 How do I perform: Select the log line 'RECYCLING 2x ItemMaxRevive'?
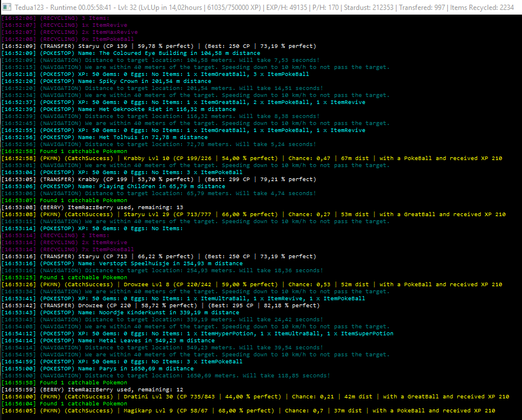[69, 32]
